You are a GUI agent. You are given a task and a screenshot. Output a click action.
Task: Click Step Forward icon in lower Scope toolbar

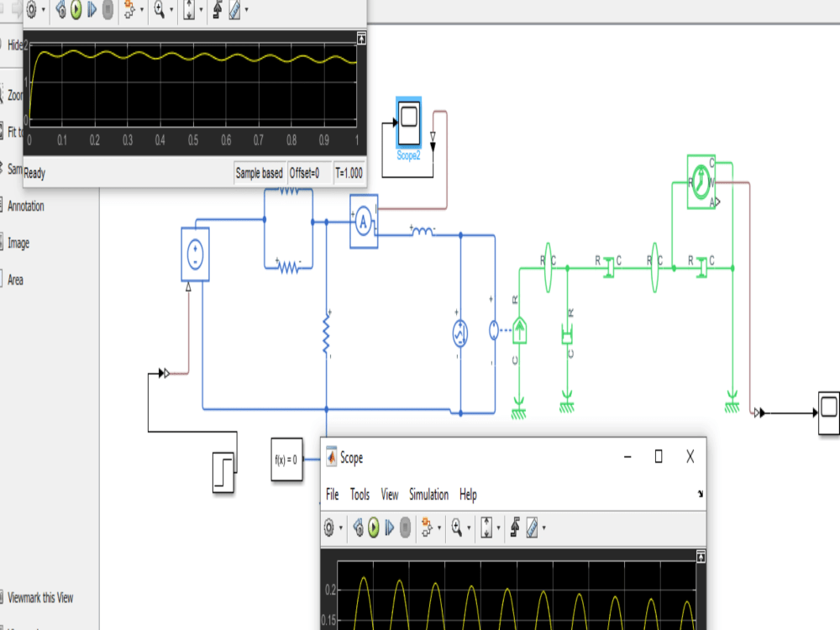(x=390, y=528)
